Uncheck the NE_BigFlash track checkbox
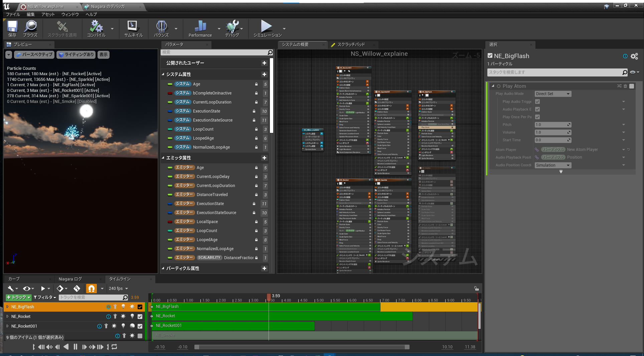The width and height of the screenshot is (644, 356). tap(140, 307)
